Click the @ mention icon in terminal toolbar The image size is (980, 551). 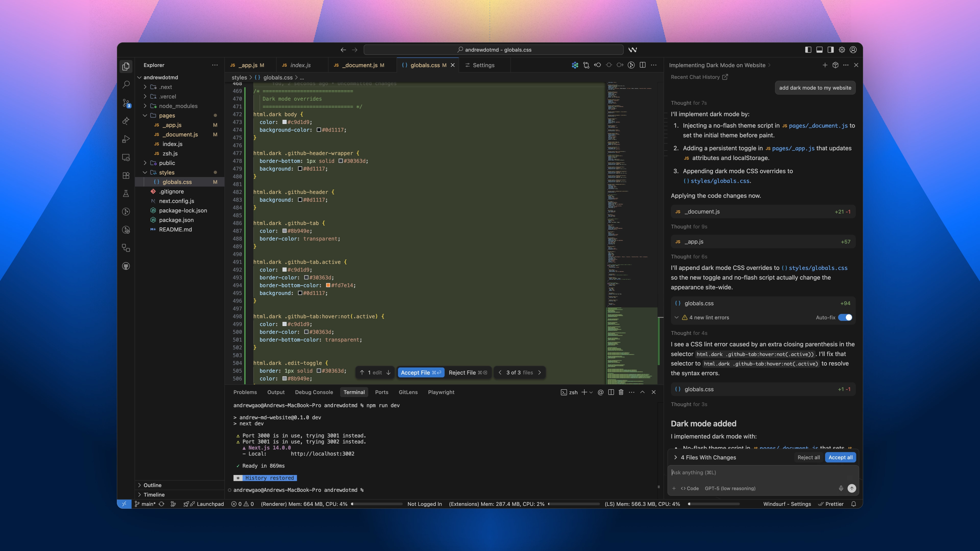tap(600, 392)
